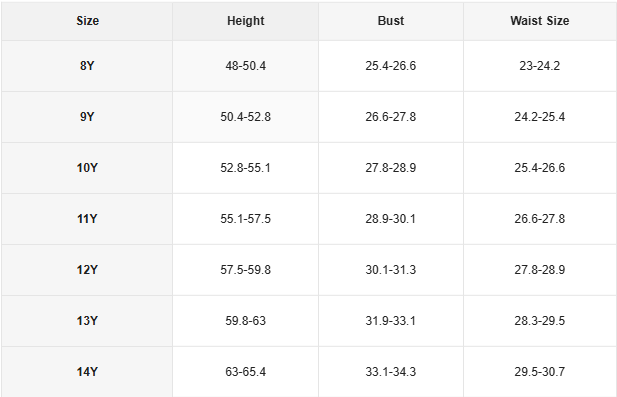Select the 11Y size row label
The width and height of the screenshot is (617, 397).
[x=87, y=219]
